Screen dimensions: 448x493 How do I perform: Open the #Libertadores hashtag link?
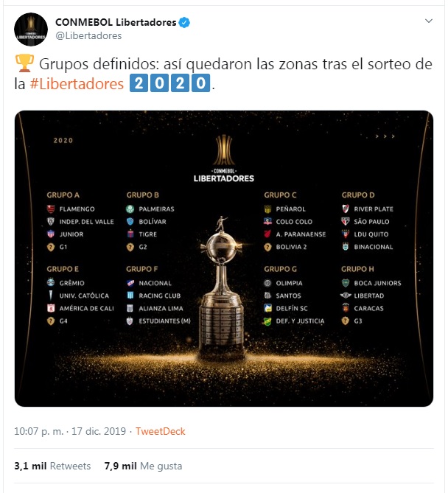[x=77, y=84]
